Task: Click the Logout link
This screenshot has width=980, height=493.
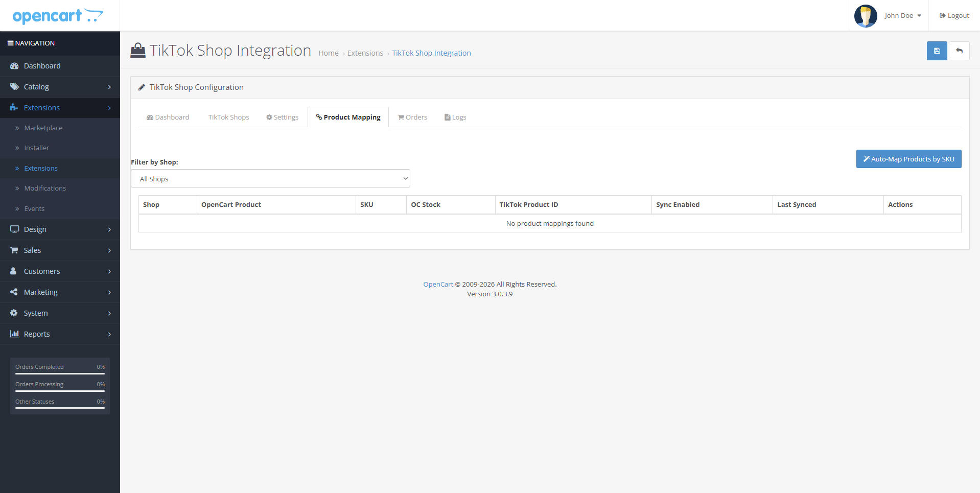Action: click(x=954, y=16)
